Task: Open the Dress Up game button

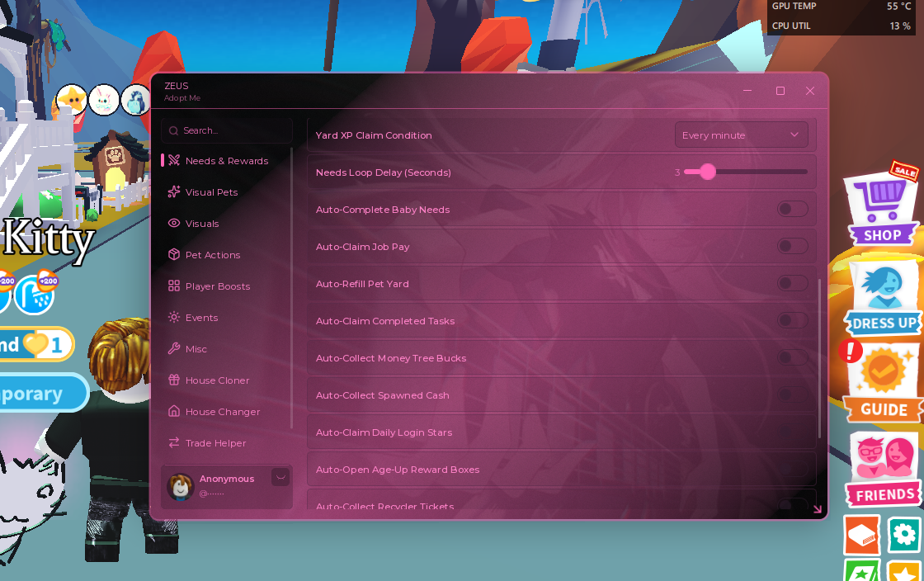Action: (x=882, y=300)
